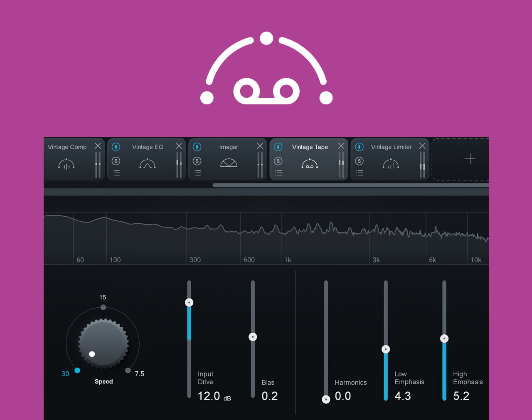
Task: Click the Low Emphasis slider handle
Action: pyautogui.click(x=386, y=349)
